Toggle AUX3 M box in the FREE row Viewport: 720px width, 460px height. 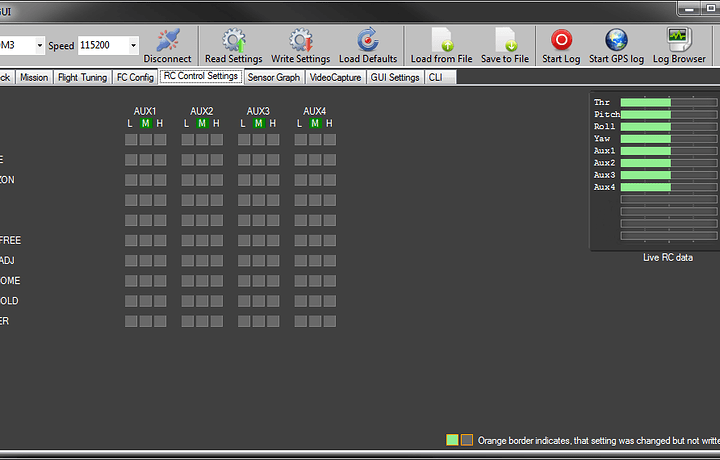(x=259, y=240)
